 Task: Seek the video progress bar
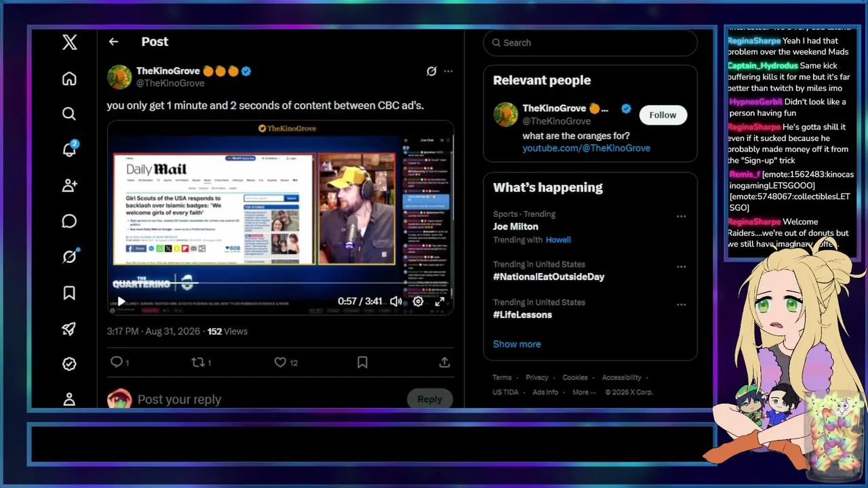(281, 283)
